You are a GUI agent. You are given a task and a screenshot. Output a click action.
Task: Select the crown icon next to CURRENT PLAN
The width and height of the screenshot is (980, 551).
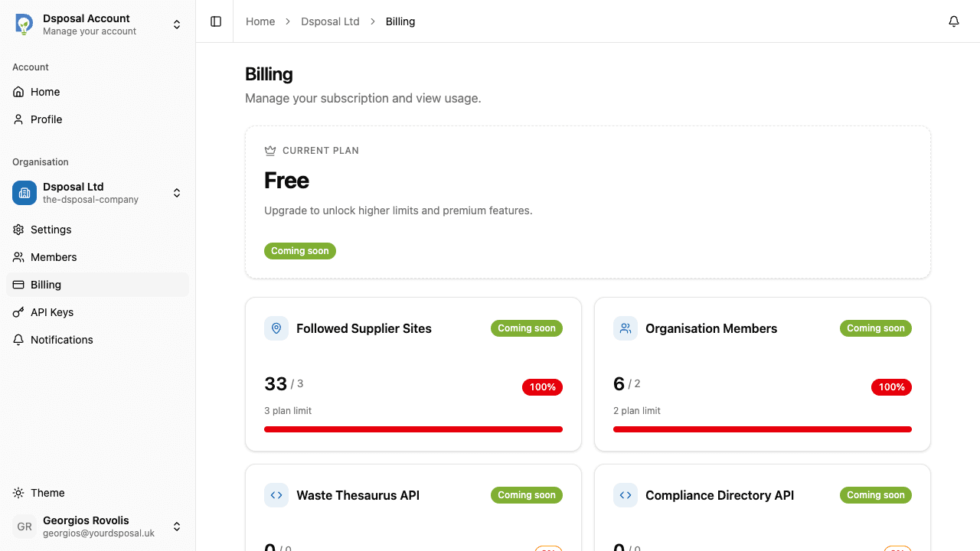[x=269, y=150]
